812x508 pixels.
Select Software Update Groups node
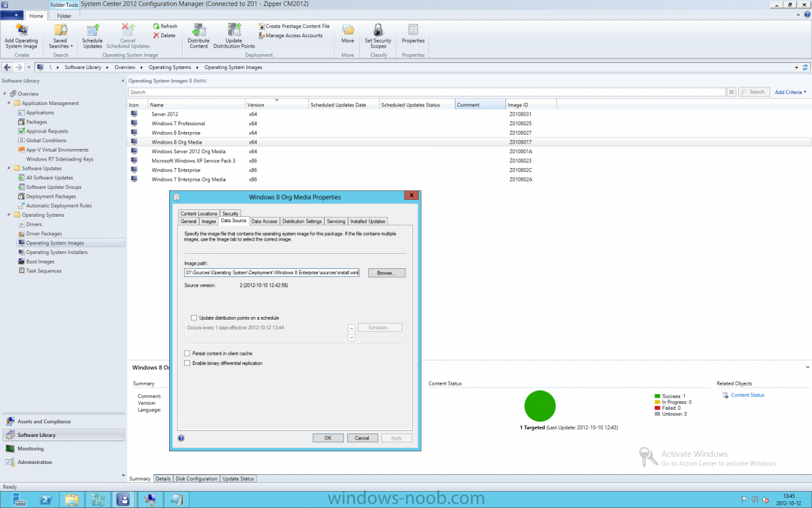click(49, 187)
